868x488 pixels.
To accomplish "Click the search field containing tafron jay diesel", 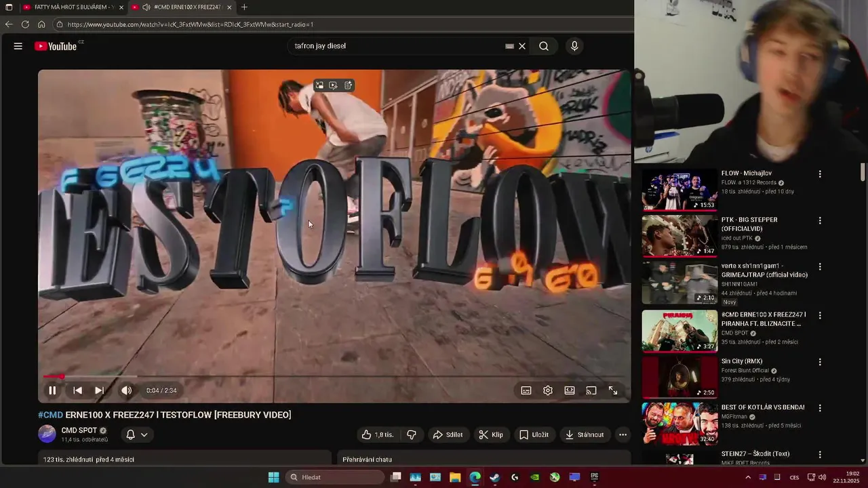I will click(x=397, y=46).
